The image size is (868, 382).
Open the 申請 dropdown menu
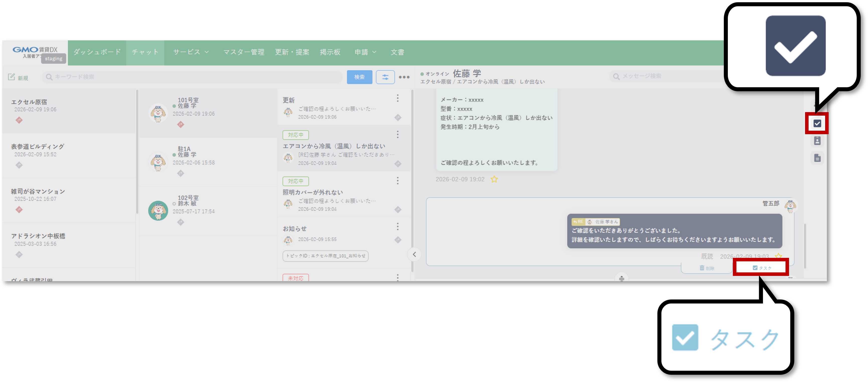[366, 52]
